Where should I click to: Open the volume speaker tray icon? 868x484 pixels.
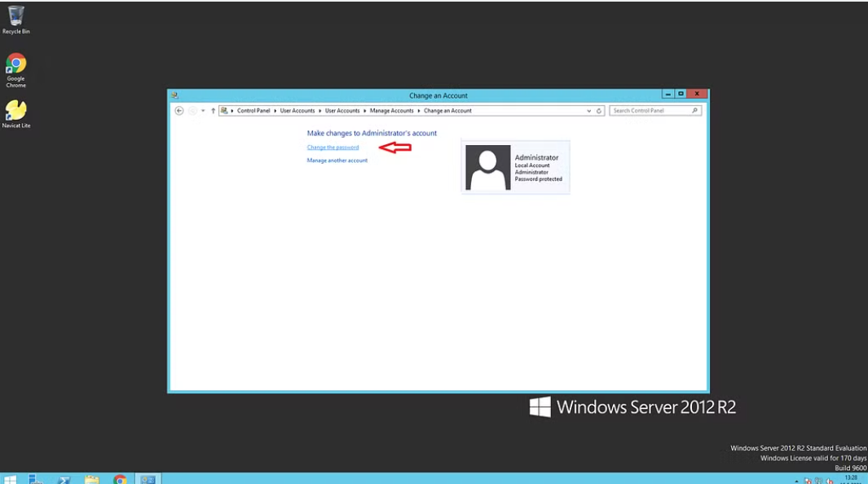tap(829, 481)
